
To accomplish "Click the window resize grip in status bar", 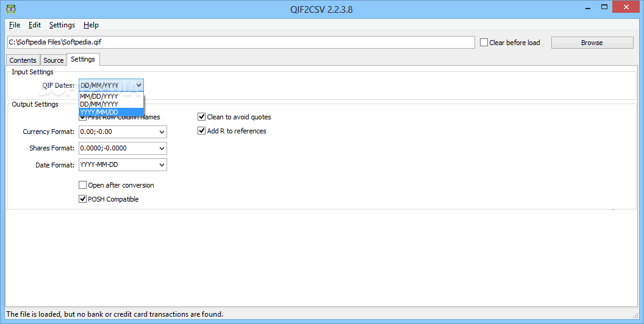I will [x=636, y=315].
